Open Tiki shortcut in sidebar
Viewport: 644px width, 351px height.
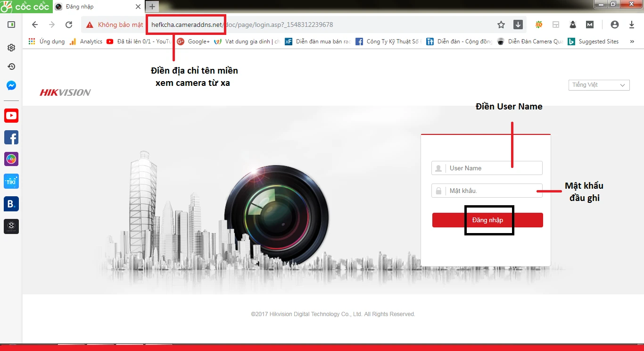pyautogui.click(x=11, y=182)
